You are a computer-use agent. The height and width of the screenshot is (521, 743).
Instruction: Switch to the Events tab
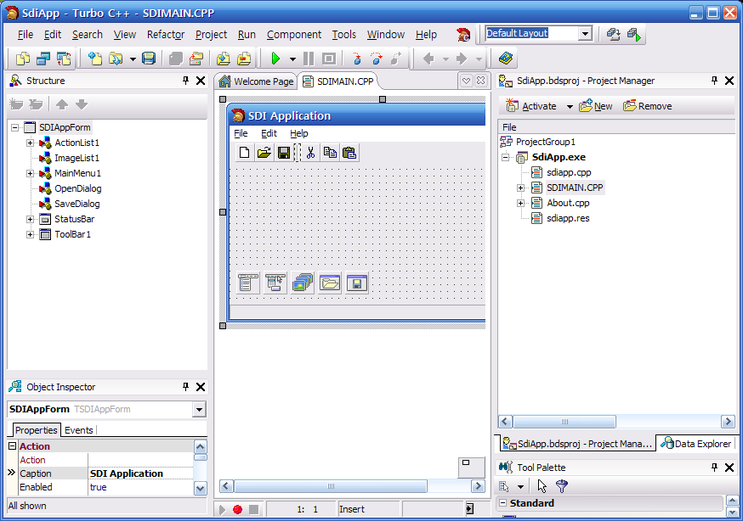point(79,430)
